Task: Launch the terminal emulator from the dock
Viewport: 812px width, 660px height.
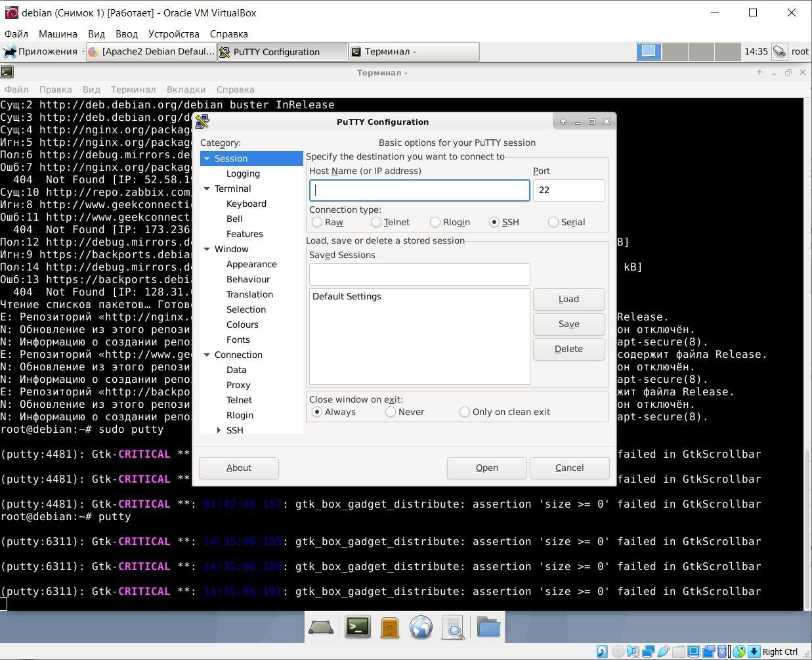Action: pyautogui.click(x=357, y=627)
